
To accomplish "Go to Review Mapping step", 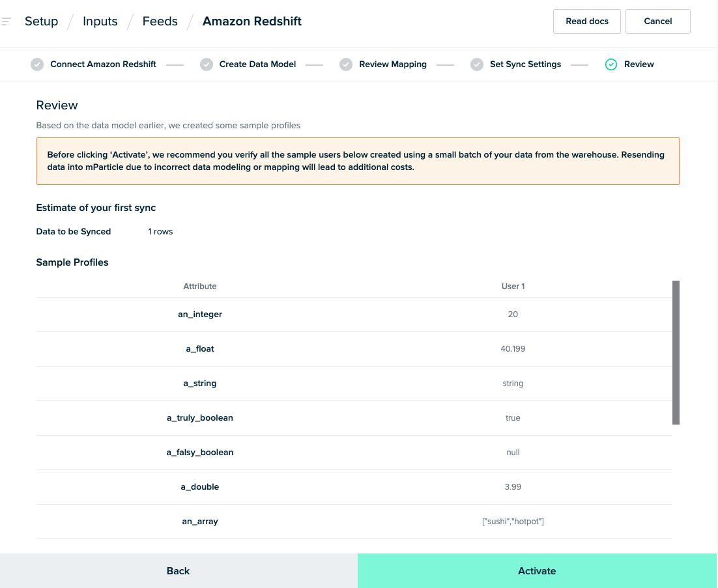I will [x=393, y=64].
